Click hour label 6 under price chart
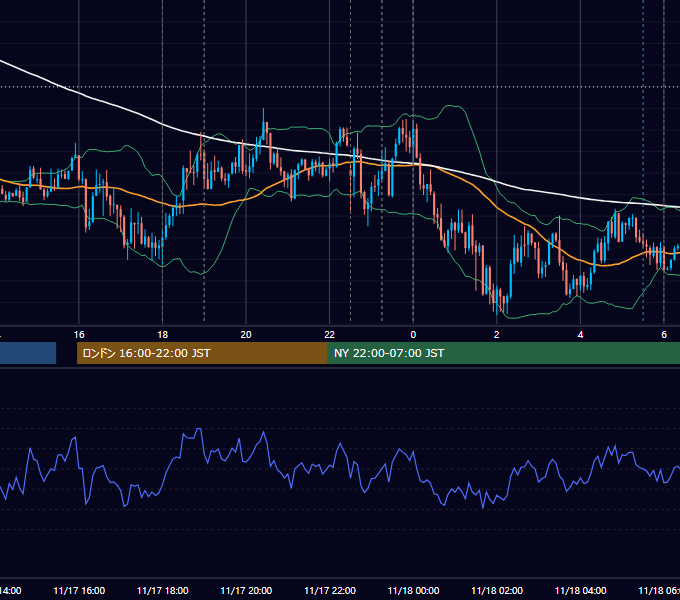This screenshot has height=600, width=680. (x=664, y=335)
